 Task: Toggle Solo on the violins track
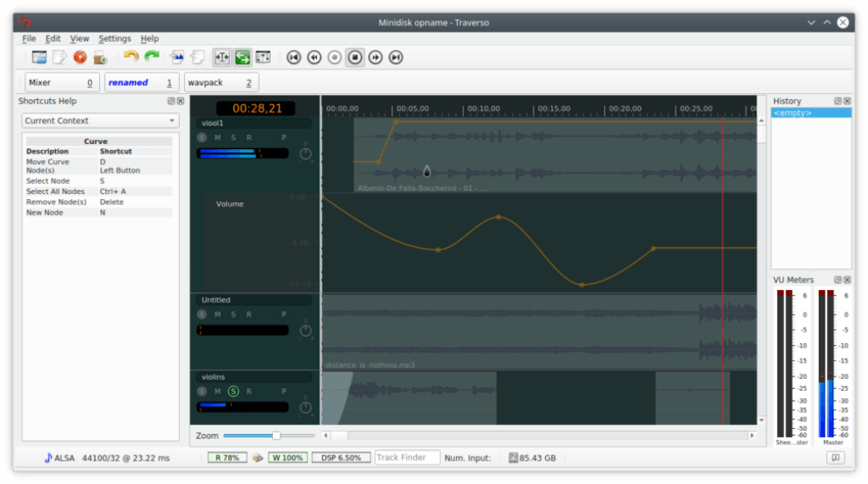(x=234, y=392)
